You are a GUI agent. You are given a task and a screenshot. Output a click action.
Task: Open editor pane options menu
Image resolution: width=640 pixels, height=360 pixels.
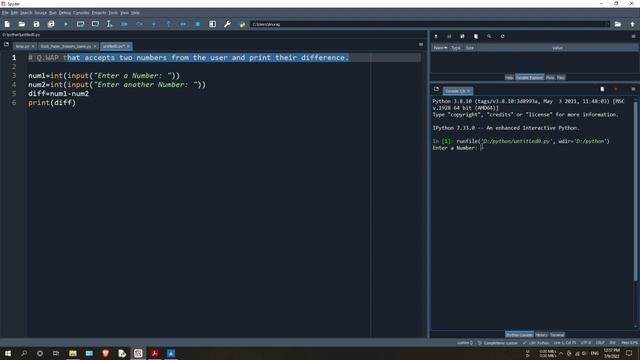coord(421,44)
